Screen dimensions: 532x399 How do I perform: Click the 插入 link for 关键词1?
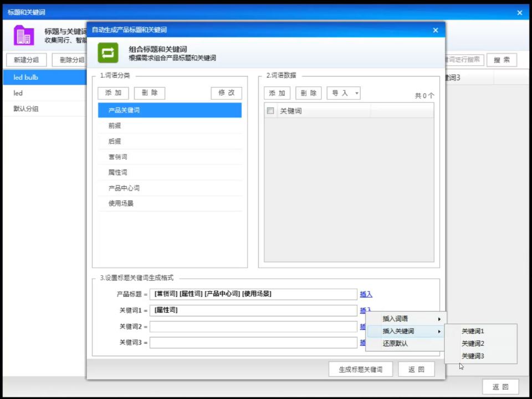point(365,310)
